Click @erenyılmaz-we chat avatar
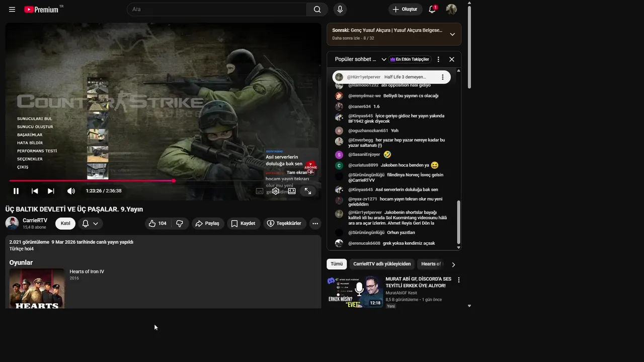The height and width of the screenshot is (362, 644). coord(339,96)
